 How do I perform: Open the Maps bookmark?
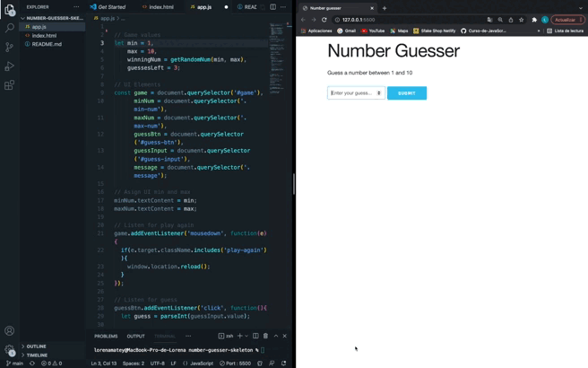[x=399, y=31]
